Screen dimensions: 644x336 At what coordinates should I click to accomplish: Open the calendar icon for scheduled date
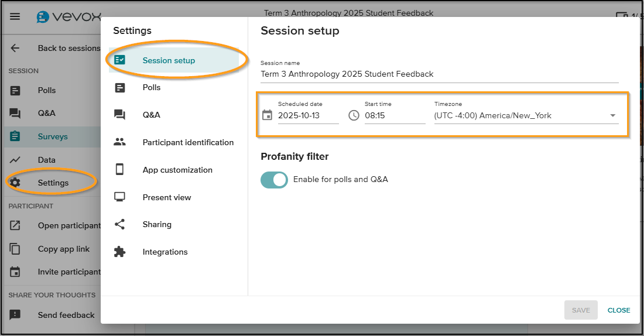click(267, 115)
